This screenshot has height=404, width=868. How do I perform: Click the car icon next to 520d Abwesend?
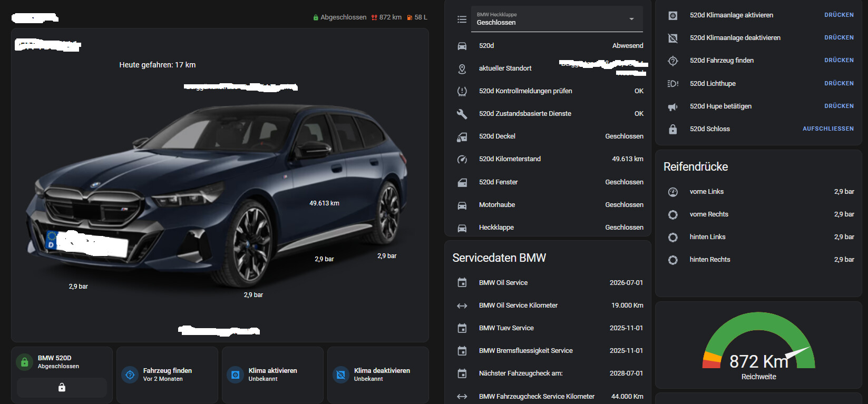point(462,46)
